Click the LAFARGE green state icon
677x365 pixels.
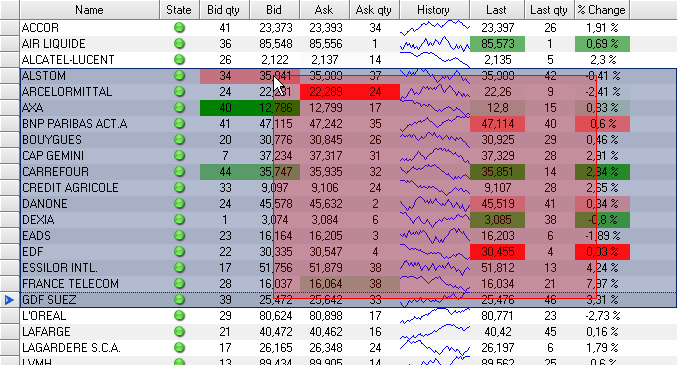point(179,332)
